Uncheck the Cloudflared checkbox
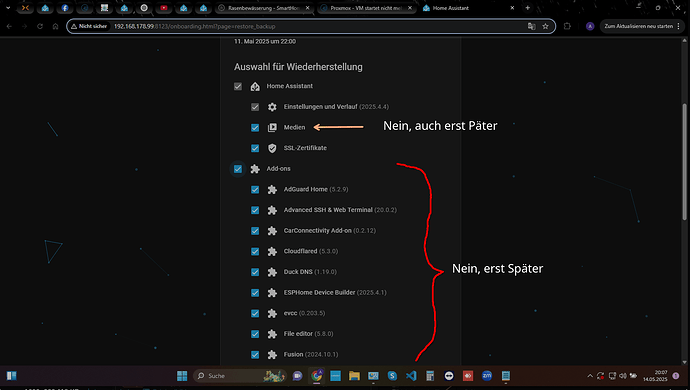The image size is (690, 390). coord(255,252)
